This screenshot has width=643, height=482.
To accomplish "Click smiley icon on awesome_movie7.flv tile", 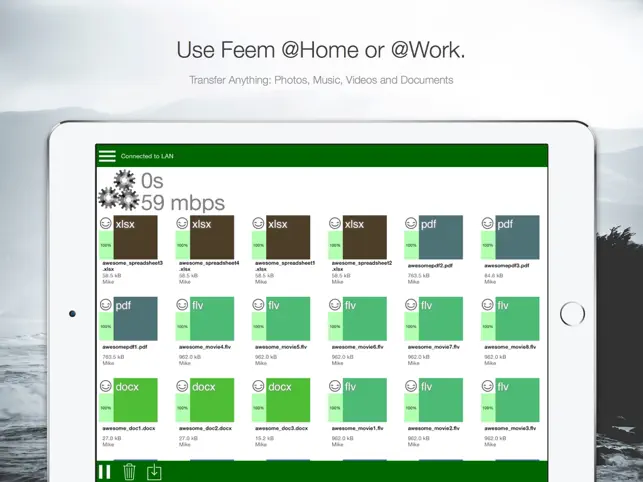I will [411, 305].
